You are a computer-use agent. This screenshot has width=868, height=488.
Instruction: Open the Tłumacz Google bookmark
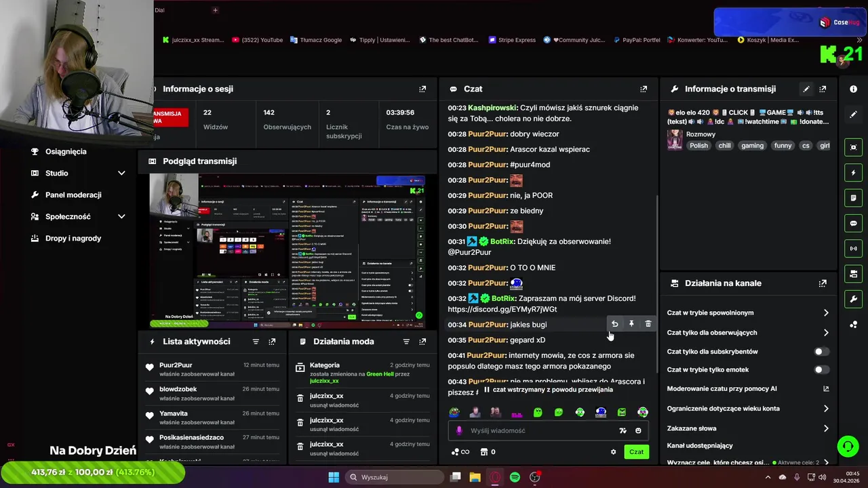(316, 40)
